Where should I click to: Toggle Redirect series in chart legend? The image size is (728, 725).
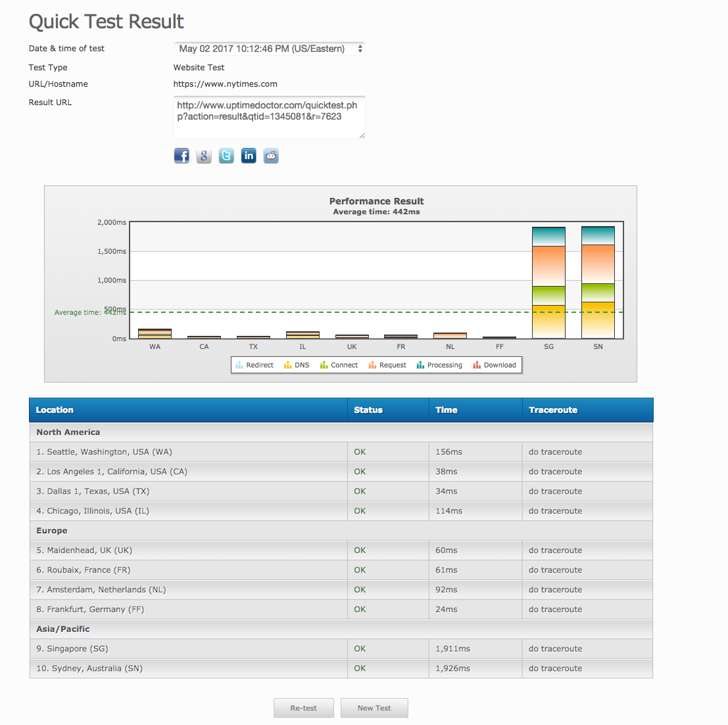(x=255, y=365)
